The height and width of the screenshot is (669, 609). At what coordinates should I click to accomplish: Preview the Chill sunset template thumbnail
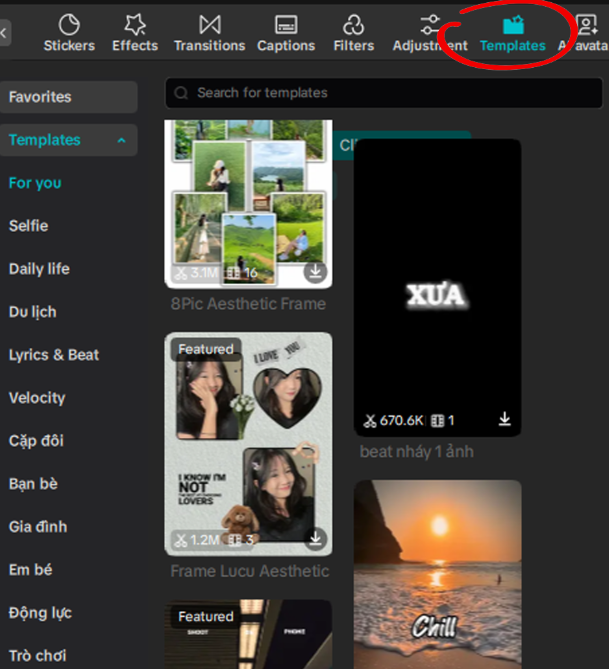437,574
